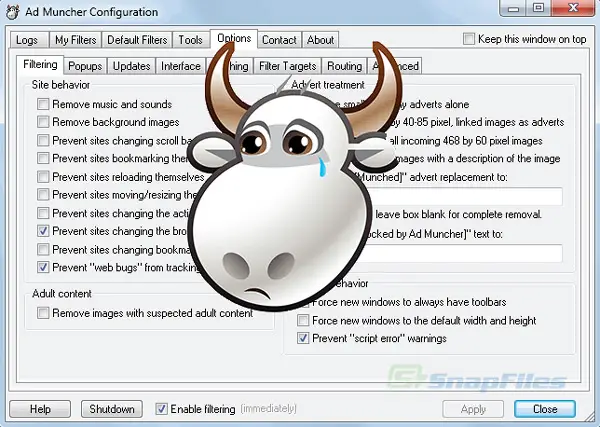Uncheck Prevent "web bugs" from tracking
Image resolution: width=600 pixels, height=427 pixels.
[43, 267]
